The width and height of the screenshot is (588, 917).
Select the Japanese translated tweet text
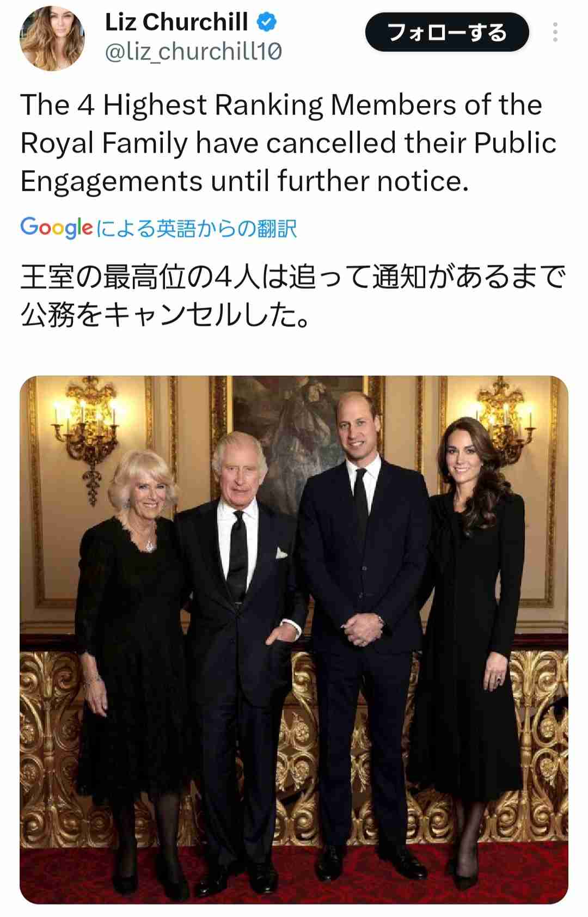[293, 296]
